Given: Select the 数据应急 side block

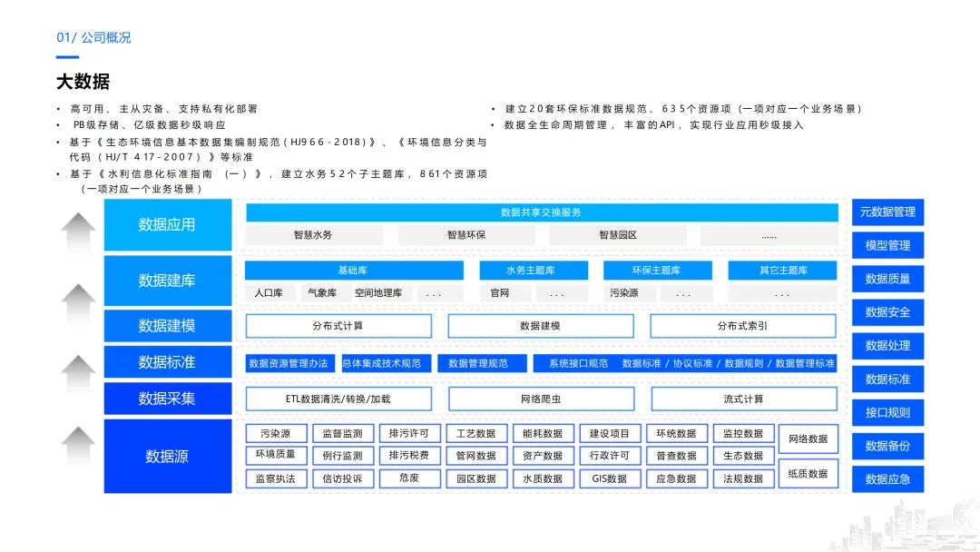Looking at the screenshot, I should (887, 479).
